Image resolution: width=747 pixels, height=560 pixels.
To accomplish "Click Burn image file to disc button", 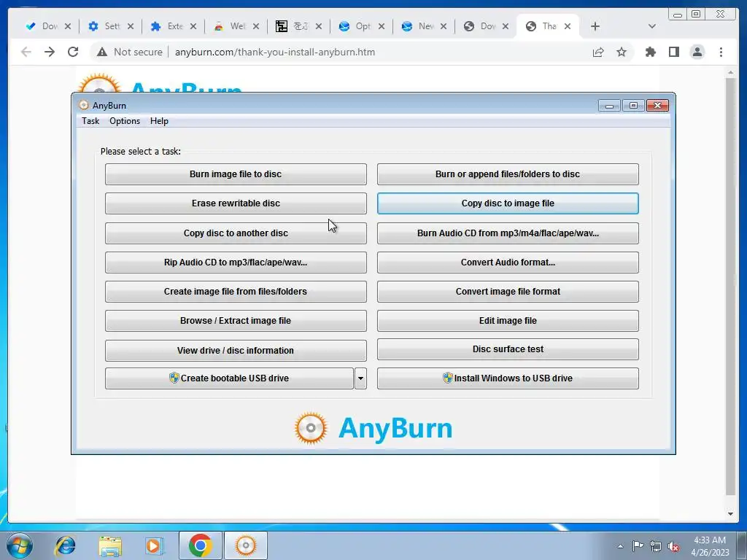I will 236,174.
